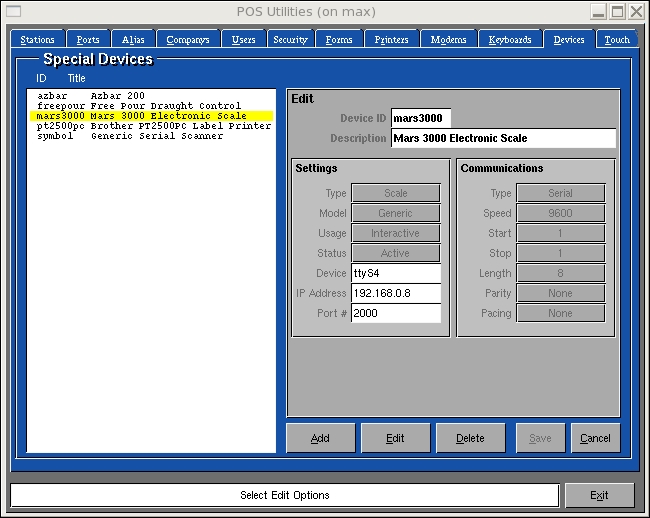Open the Printers tab
Viewport: 650px width, 518px height.
391,40
